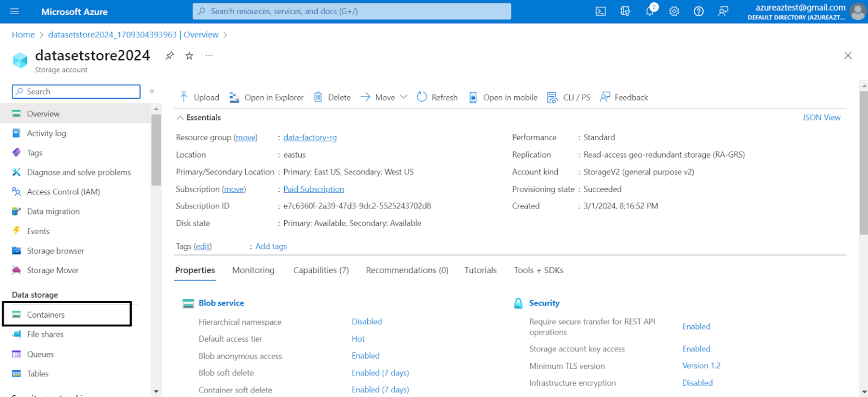Viewport: 868px width, 397px height.
Task: Click edit link beside Tags
Action: [203, 247]
